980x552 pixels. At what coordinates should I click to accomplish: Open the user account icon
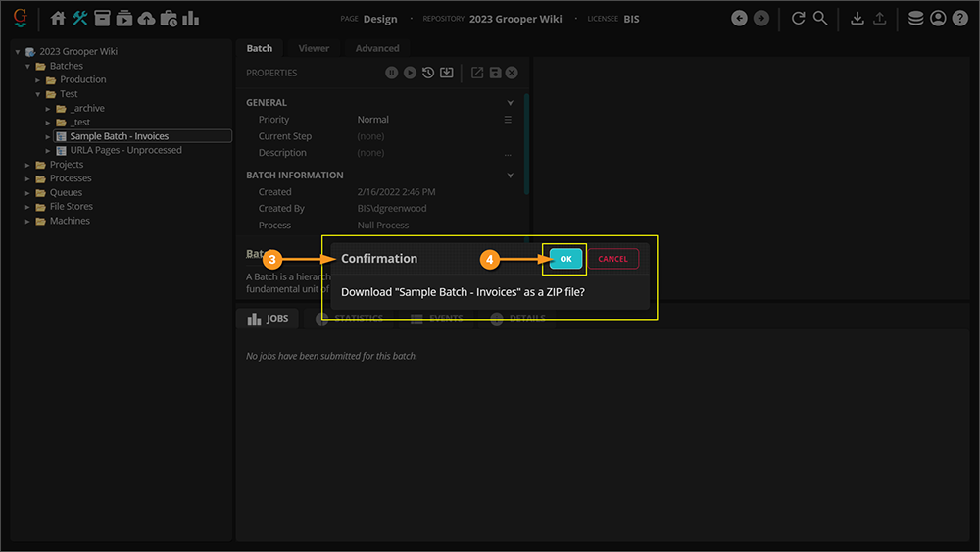pos(938,18)
